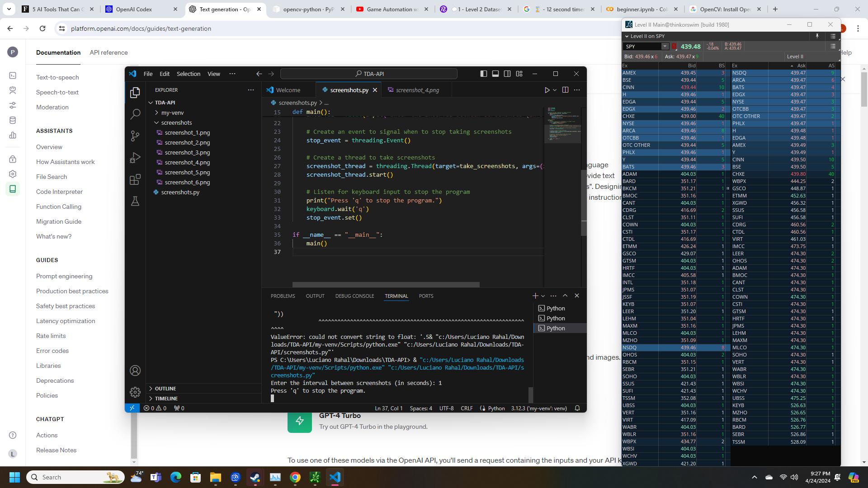Open the SPY symbol dropdown in thinkorswim
This screenshot has height=488, width=868.
tap(665, 46)
